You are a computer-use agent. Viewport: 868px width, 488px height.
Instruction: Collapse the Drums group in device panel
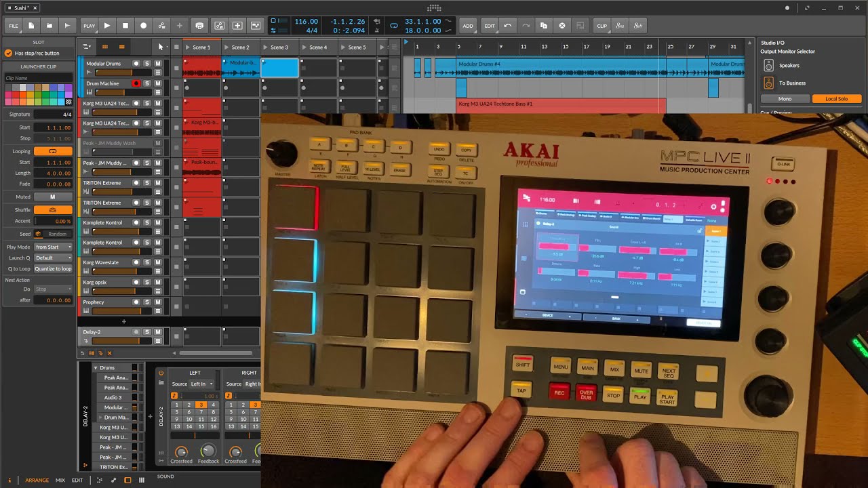[96, 367]
